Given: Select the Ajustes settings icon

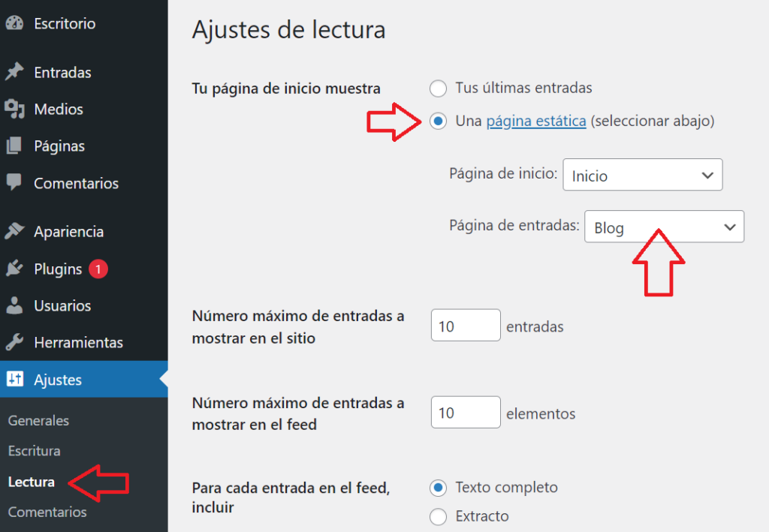Looking at the screenshot, I should pyautogui.click(x=17, y=380).
